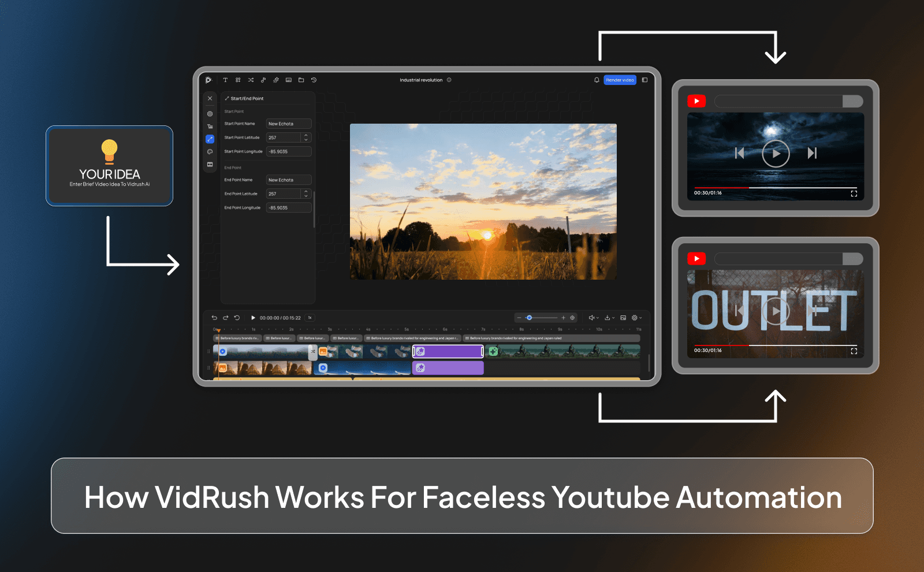Open the magic wand effects tool

coord(276,80)
